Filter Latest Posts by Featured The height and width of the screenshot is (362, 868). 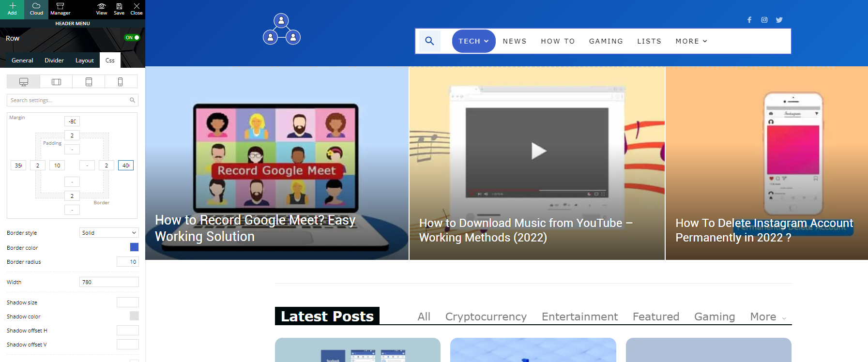click(x=656, y=317)
